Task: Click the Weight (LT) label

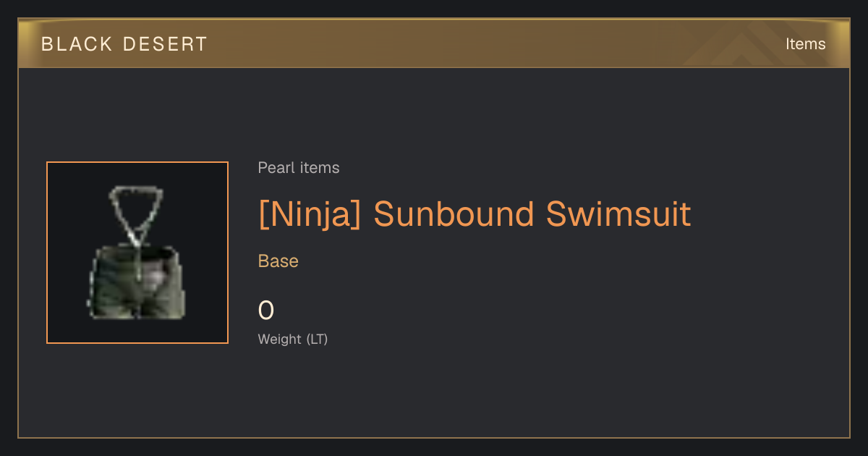Action: (x=293, y=339)
